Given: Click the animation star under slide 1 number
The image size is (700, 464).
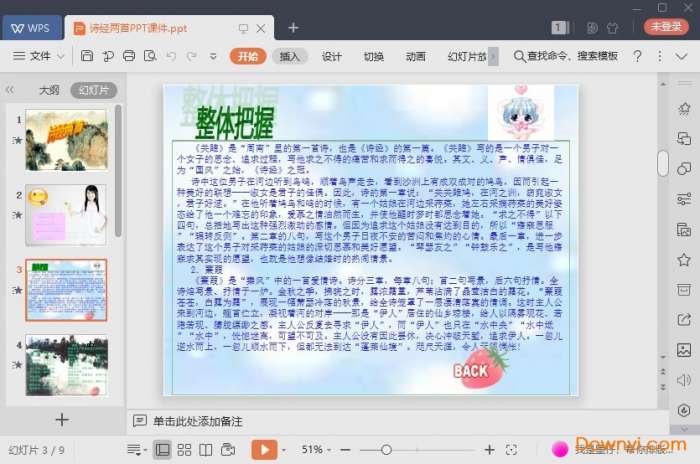Looking at the screenshot, I should (18, 140).
